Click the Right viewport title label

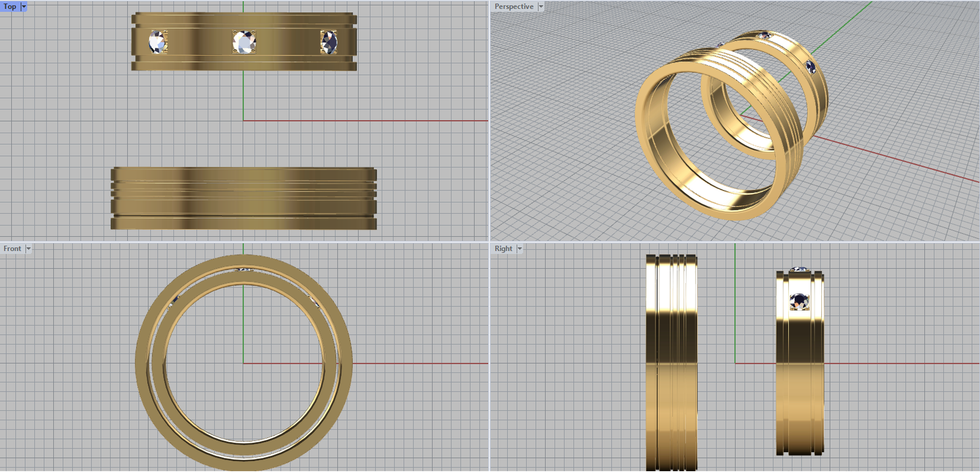click(x=503, y=248)
